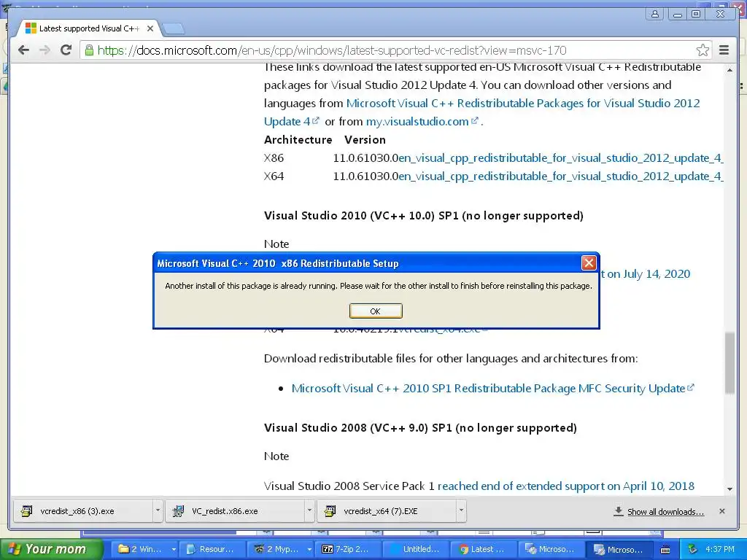Close the Visual C++ 2010 Setup dialog

pyautogui.click(x=589, y=262)
